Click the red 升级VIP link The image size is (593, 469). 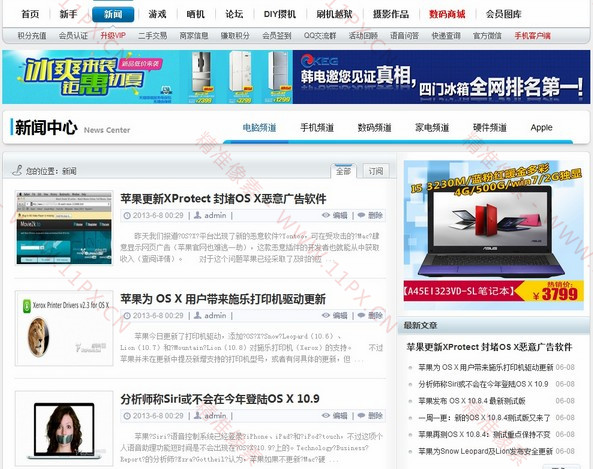[x=113, y=36]
